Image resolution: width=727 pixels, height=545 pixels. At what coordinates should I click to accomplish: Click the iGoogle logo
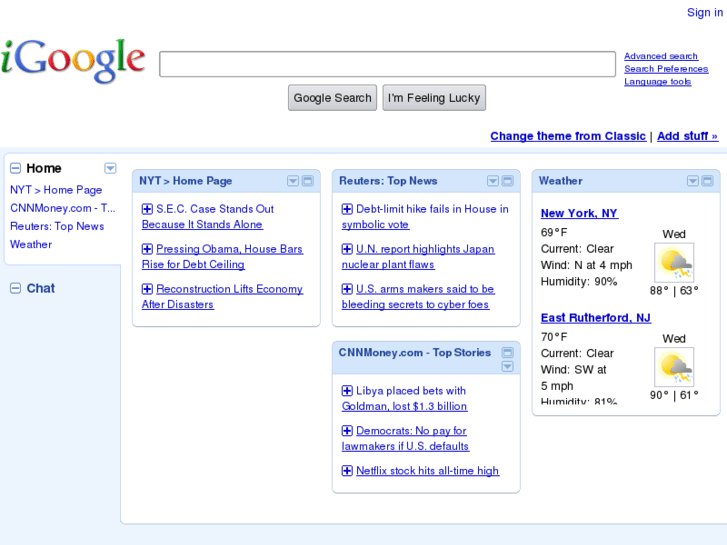pos(73,61)
